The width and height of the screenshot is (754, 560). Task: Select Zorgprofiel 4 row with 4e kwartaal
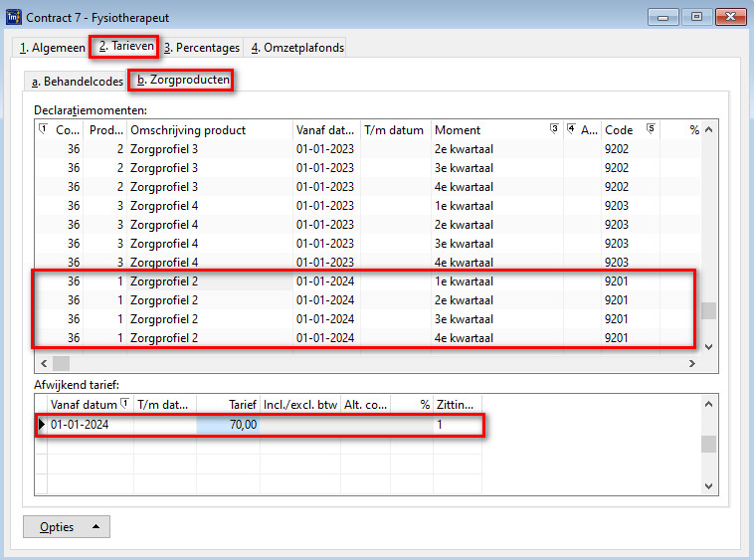[363, 263]
